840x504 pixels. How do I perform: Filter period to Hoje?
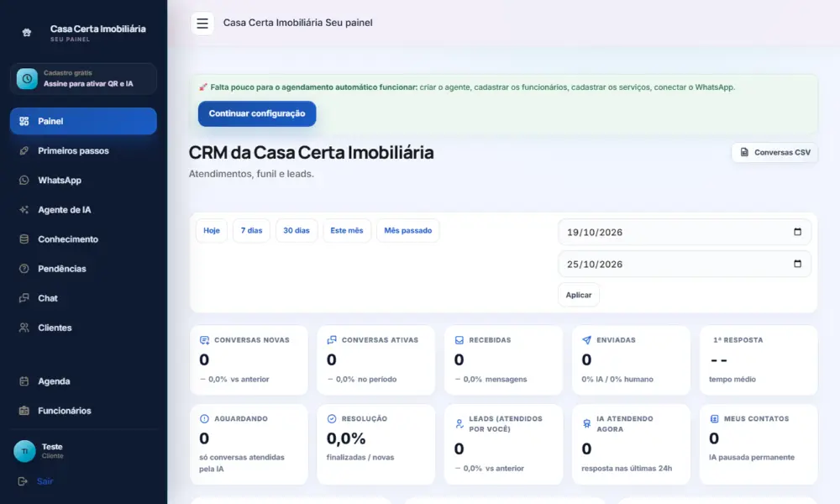click(212, 230)
